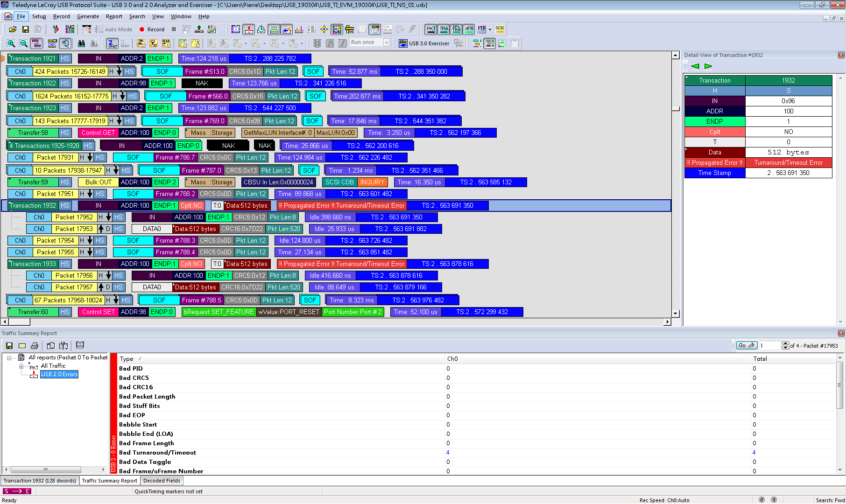Click the next green arrow in Detail View

(708, 66)
